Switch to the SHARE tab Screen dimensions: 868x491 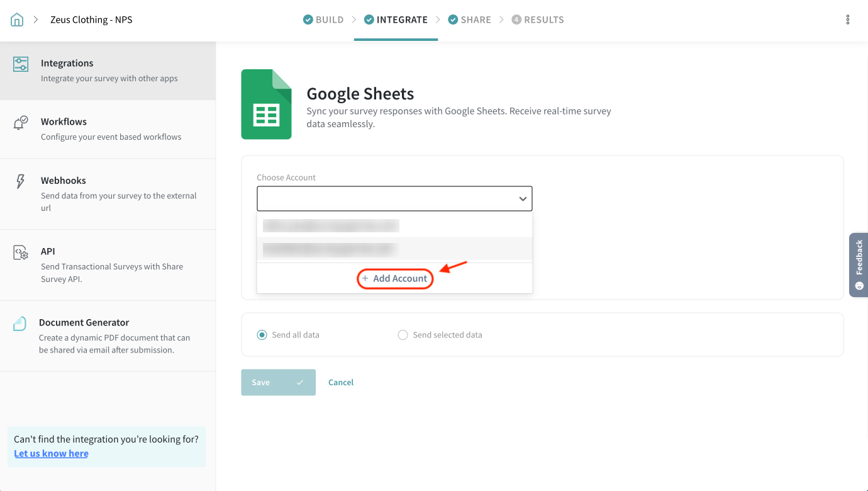tap(469, 20)
